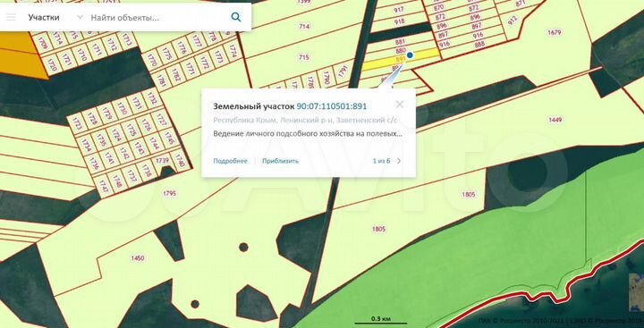The width and height of the screenshot is (644, 328).
Task: Select parcel labeled 880
Action: pyautogui.click(x=401, y=51)
